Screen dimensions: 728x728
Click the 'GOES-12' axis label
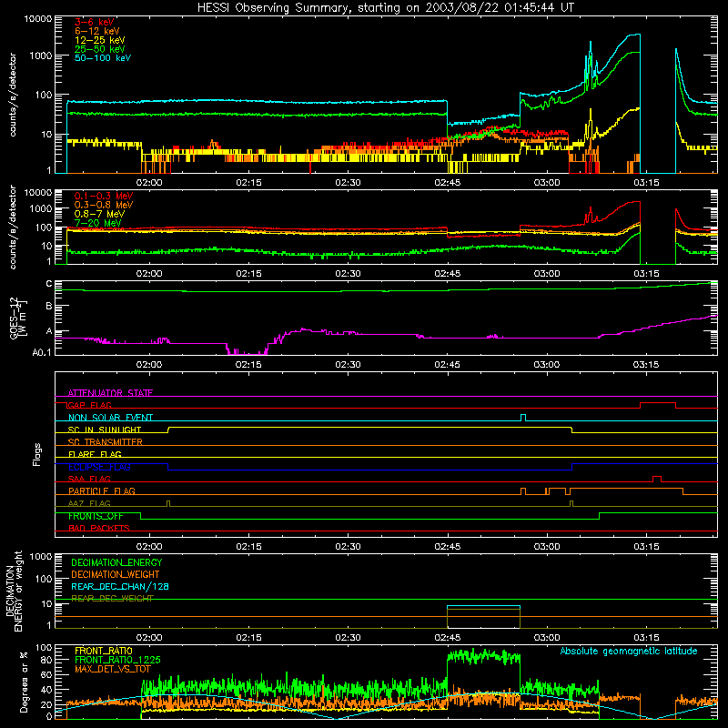14,318
